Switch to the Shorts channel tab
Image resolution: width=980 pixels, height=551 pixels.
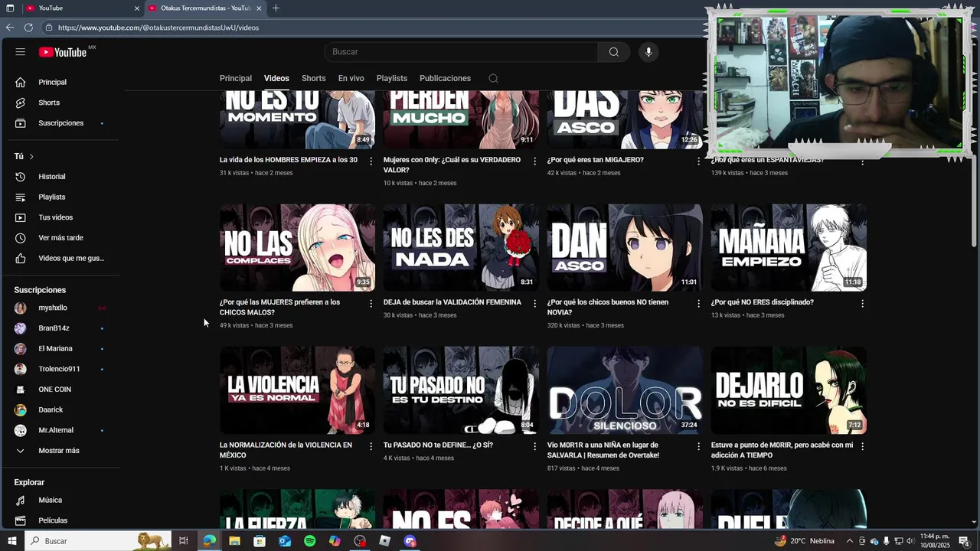[313, 78]
